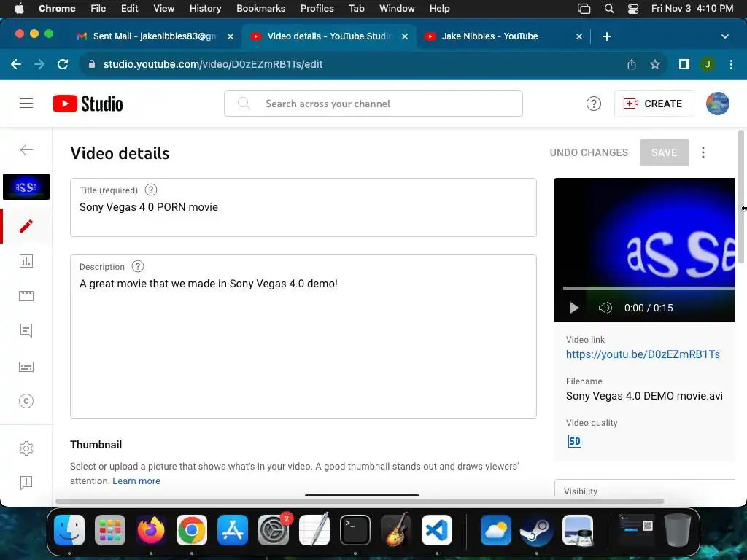
Task: Open the video Editor clapperboard icon
Action: (x=26, y=296)
